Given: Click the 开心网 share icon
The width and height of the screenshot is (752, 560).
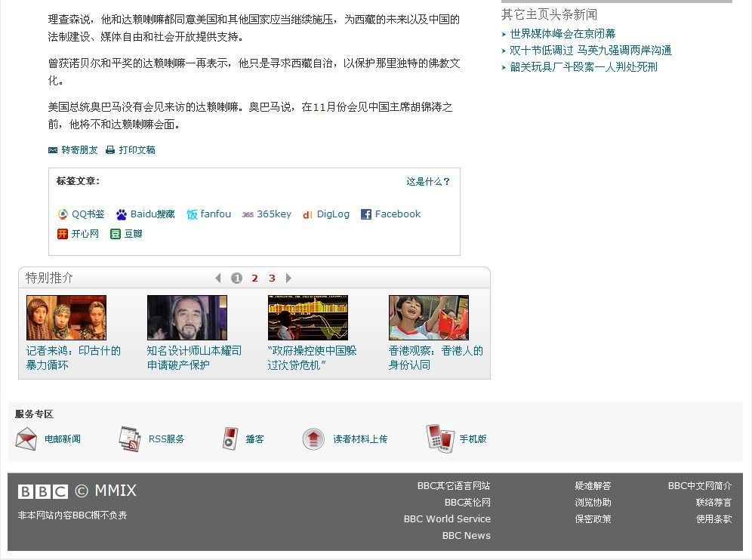Looking at the screenshot, I should pyautogui.click(x=63, y=234).
